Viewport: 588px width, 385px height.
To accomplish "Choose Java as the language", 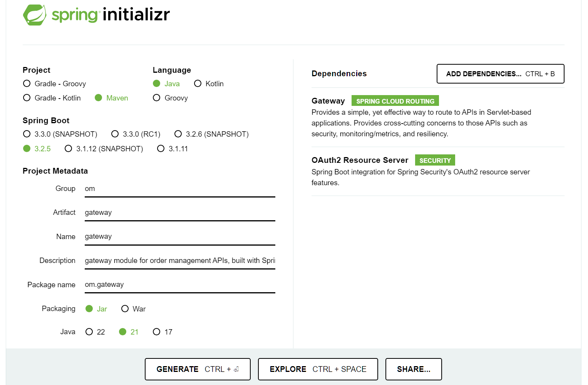I will click(166, 84).
